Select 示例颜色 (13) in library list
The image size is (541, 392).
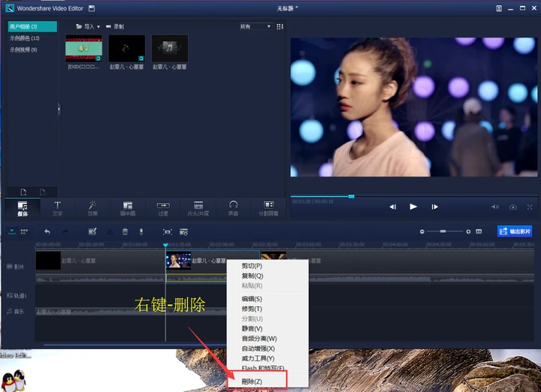(x=25, y=38)
